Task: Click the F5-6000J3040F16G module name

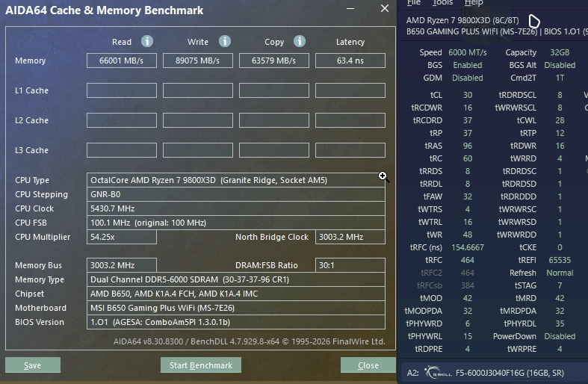Action: pos(510,373)
